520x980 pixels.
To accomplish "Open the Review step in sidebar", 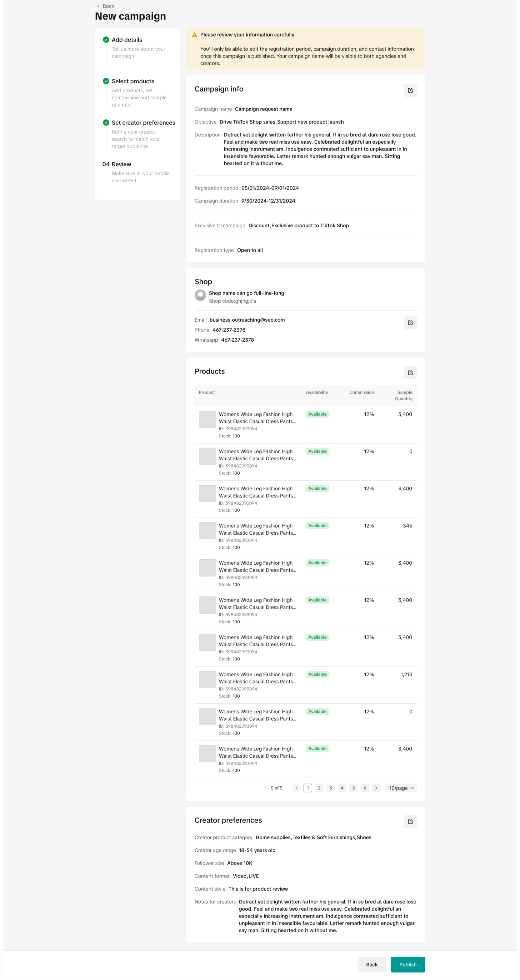I will pyautogui.click(x=121, y=164).
